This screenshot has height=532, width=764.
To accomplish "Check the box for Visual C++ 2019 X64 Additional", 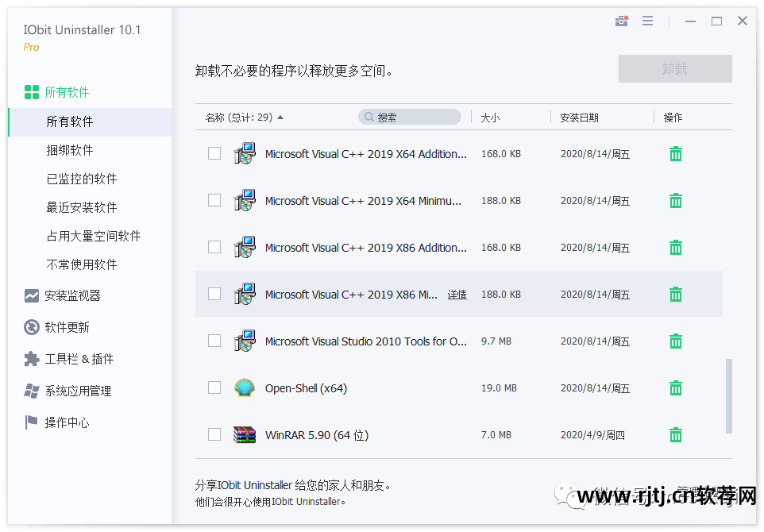I will [214, 153].
